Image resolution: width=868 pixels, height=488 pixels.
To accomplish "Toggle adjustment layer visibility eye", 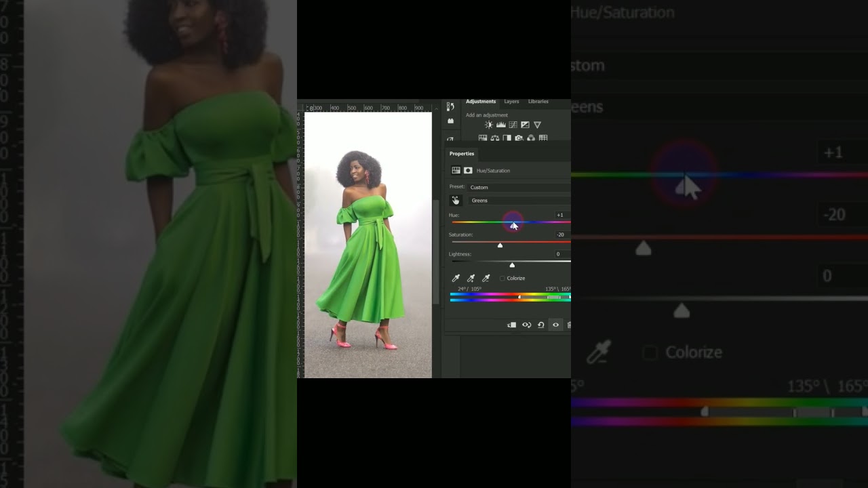I will (555, 325).
